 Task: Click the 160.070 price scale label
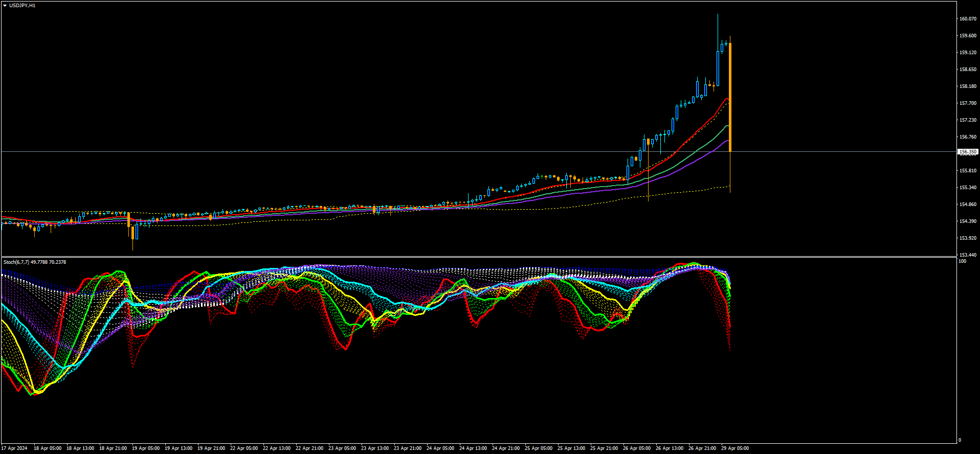pyautogui.click(x=968, y=19)
